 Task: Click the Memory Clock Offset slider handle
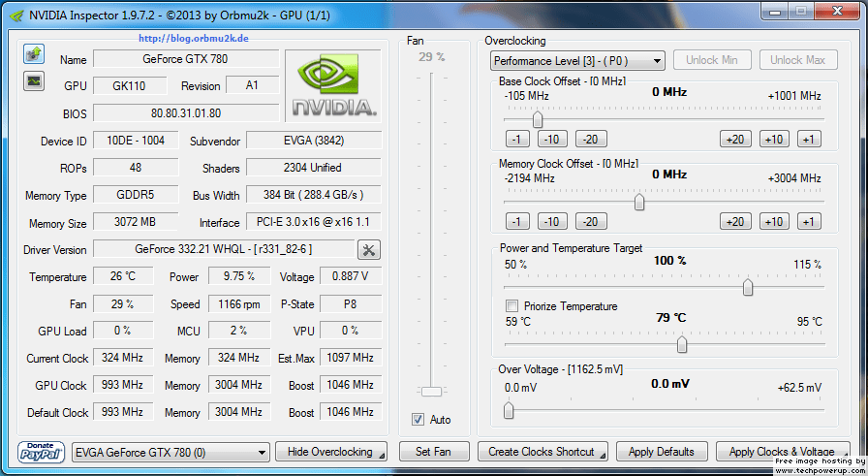(x=638, y=203)
